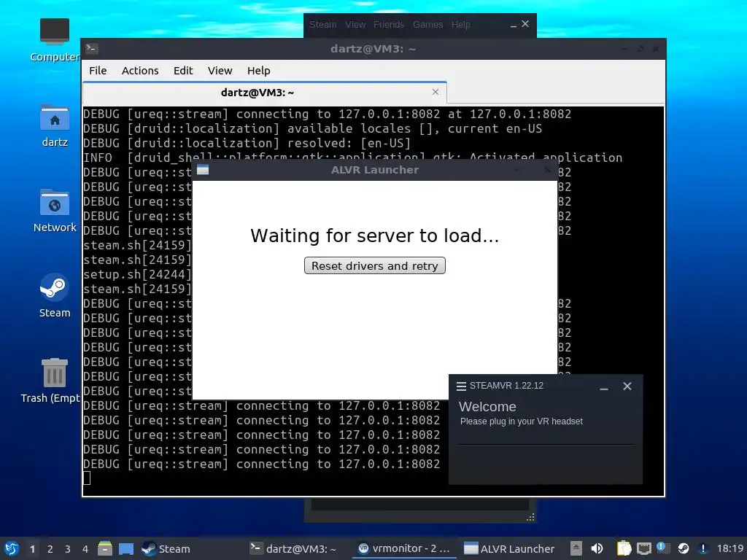Click show desktop icon in taskbar
This screenshot has width=747, height=560.
click(x=125, y=548)
